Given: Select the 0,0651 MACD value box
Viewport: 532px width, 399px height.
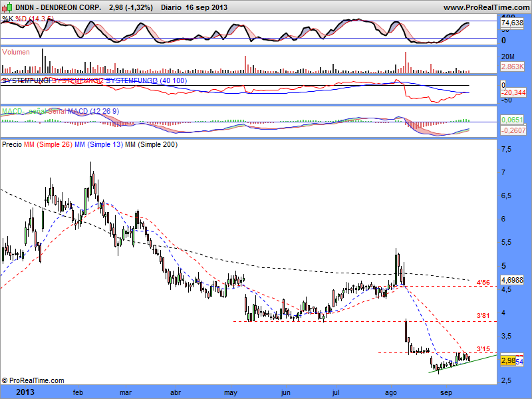Looking at the screenshot, I should (x=512, y=120).
